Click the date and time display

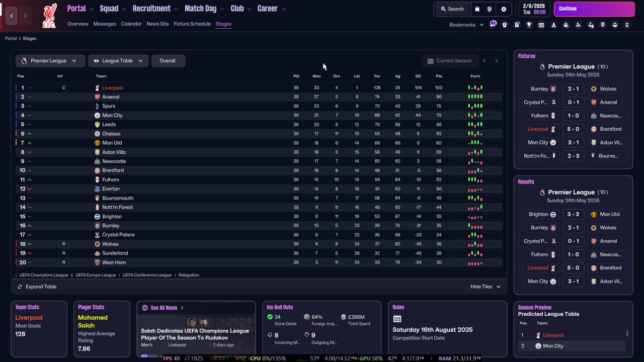534,9
